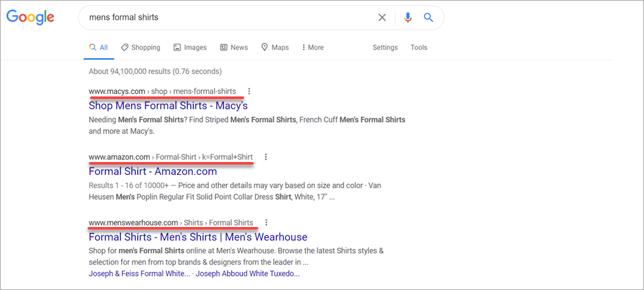This screenshot has height=290, width=644.
Task: Expand the More menu
Action: 313,48
